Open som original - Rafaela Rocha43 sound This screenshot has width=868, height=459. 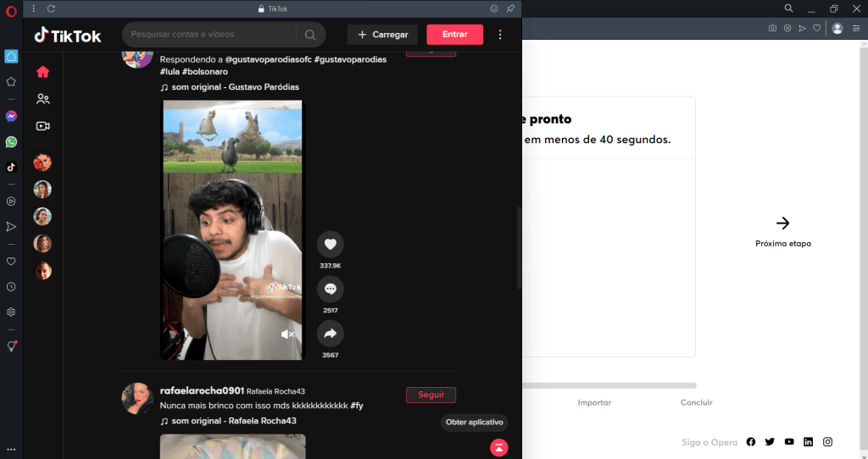point(229,421)
